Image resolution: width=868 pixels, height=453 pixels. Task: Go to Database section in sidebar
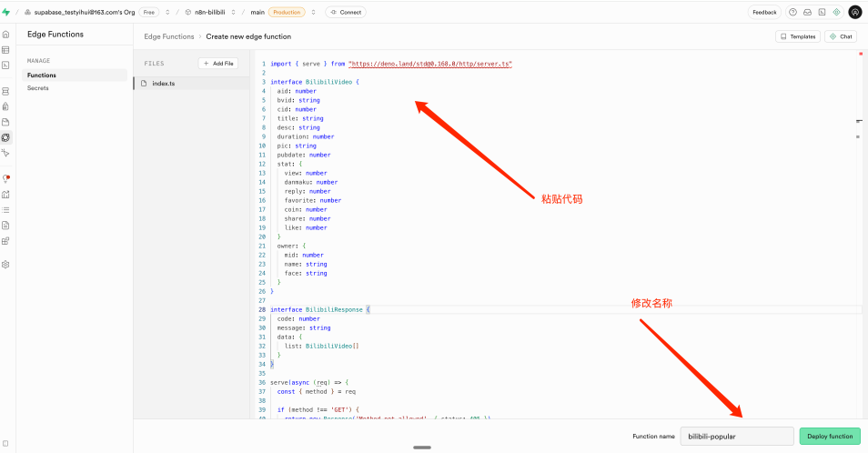coord(5,91)
